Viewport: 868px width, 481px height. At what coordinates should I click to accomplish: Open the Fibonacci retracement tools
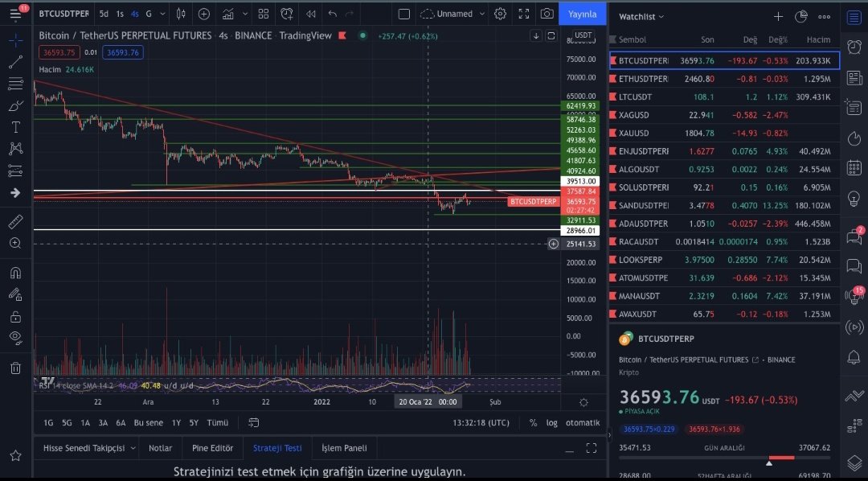point(15,84)
